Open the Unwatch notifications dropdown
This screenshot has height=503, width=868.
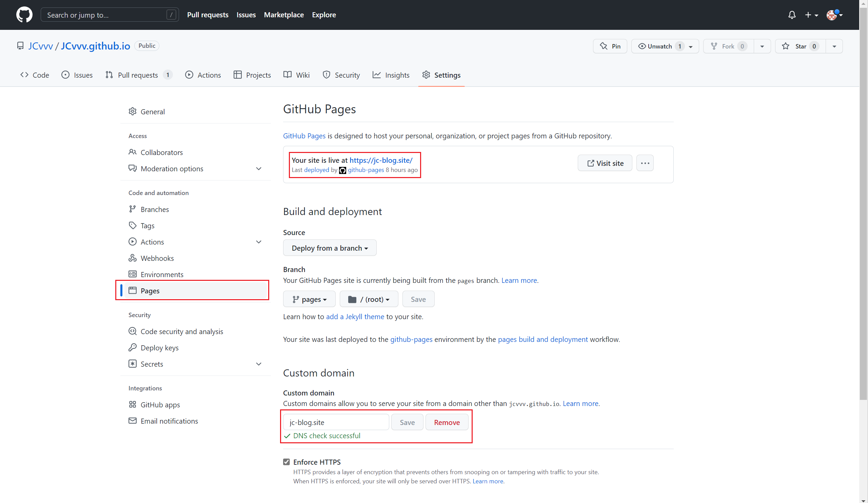pos(665,46)
